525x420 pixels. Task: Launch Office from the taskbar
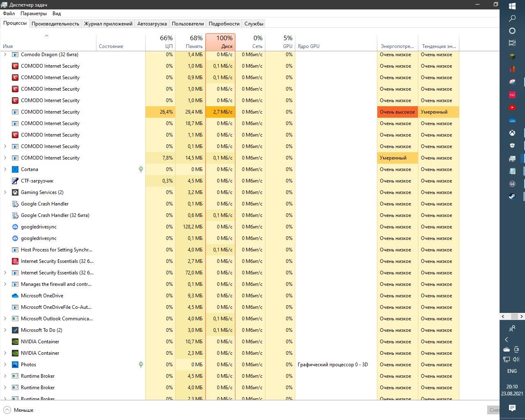[x=512, y=69]
